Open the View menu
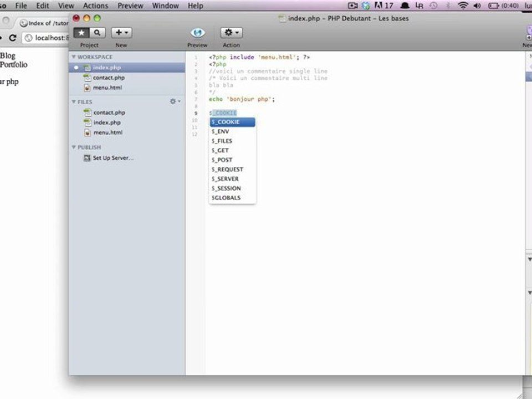The width and height of the screenshot is (532, 399). click(x=66, y=6)
